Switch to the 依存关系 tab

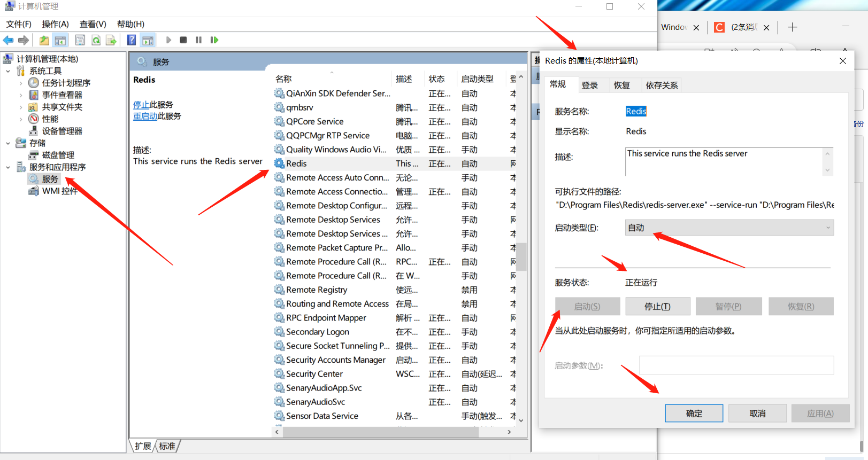662,85
